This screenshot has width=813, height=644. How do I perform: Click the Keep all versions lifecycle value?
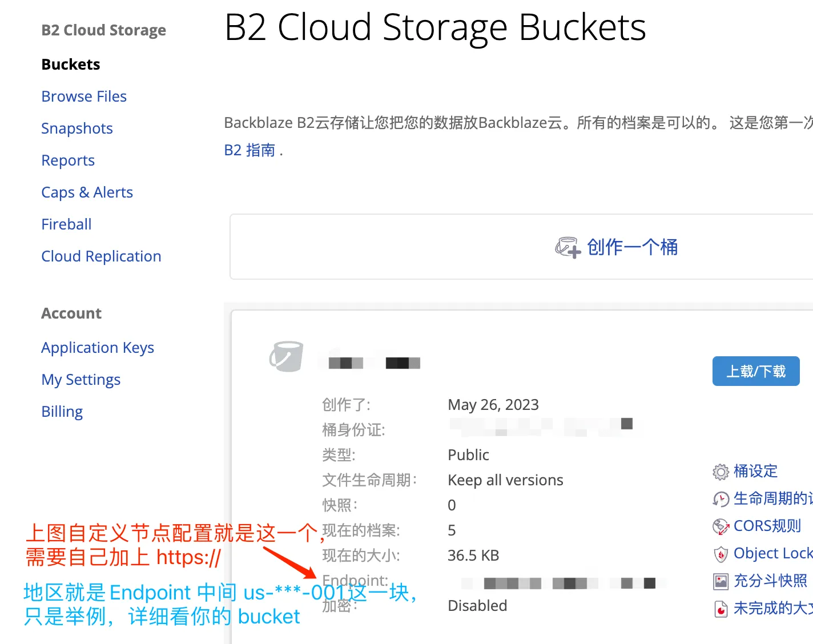(x=505, y=480)
